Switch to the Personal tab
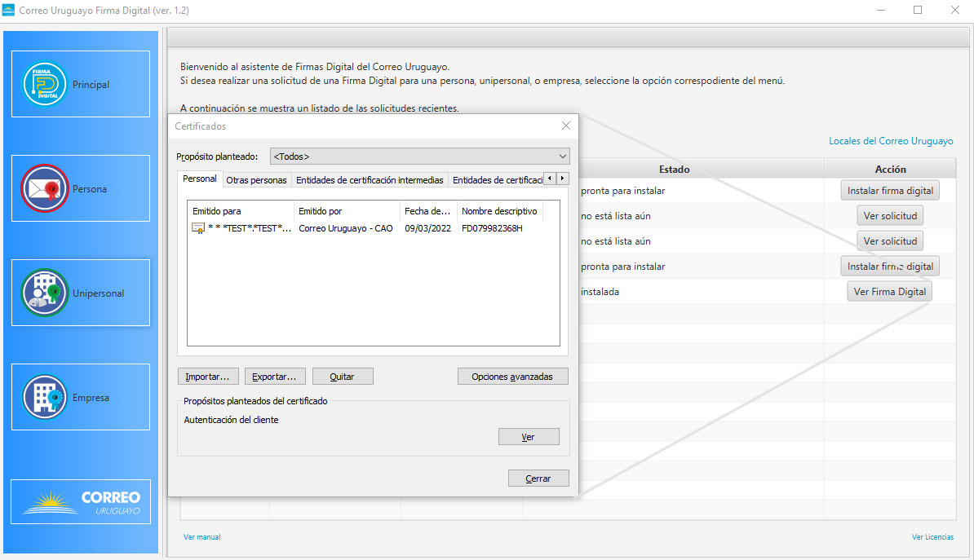The image size is (974, 560). [199, 179]
